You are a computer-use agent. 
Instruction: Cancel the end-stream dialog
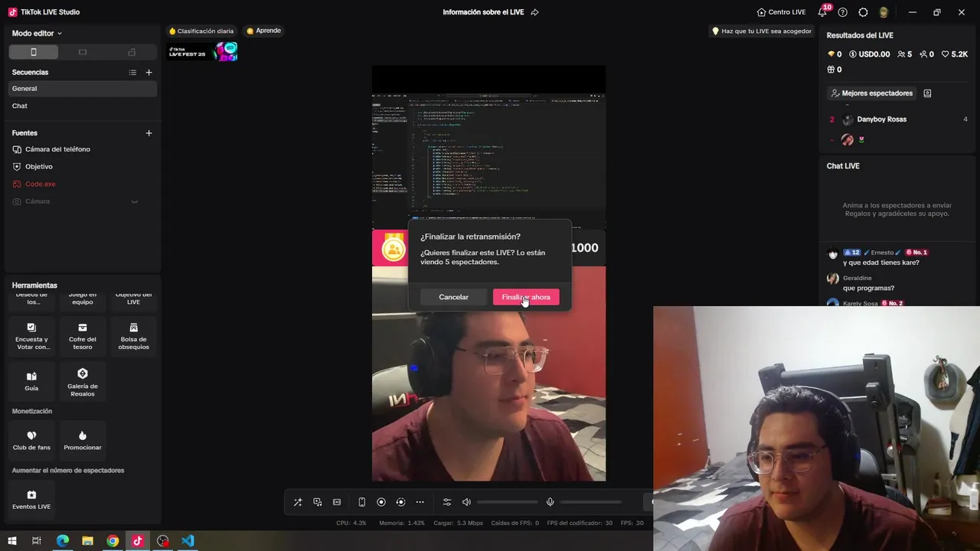pos(453,297)
